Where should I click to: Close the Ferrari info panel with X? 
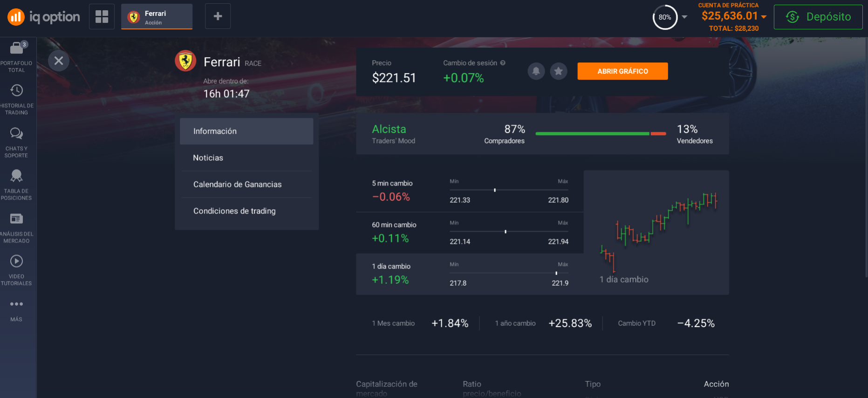(x=59, y=61)
